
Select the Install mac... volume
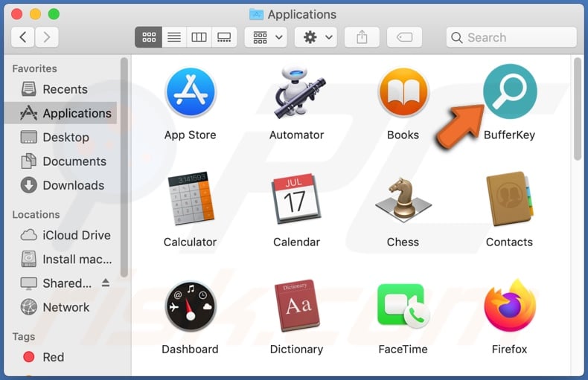coord(61,260)
